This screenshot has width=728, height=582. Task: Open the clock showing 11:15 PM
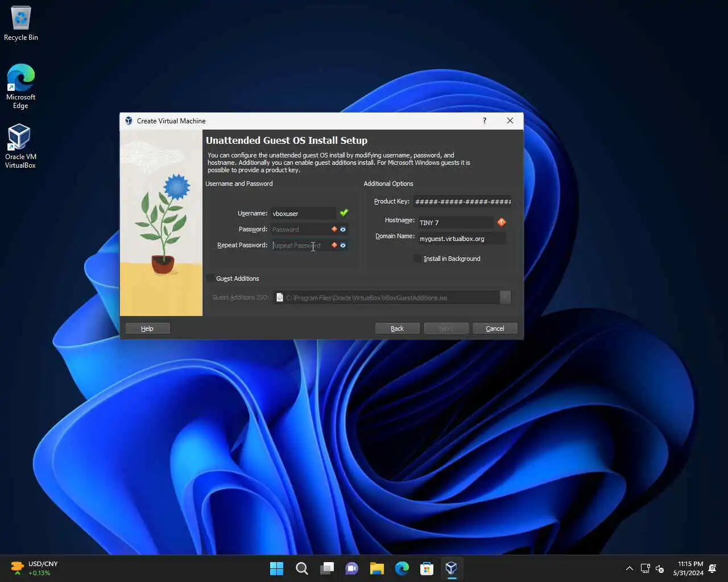point(688,568)
